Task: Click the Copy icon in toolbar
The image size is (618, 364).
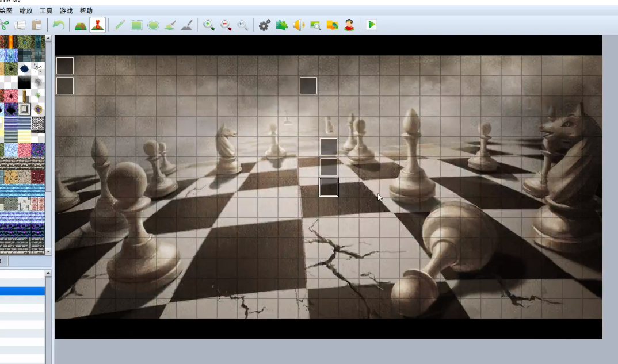Action: [20, 25]
